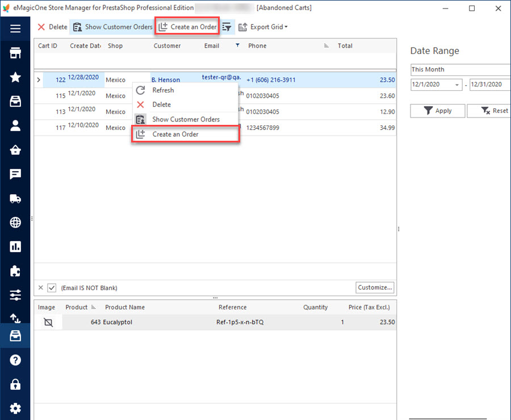Open the settings gear sidebar icon
The width and height of the screenshot is (511, 420).
[x=15, y=409]
